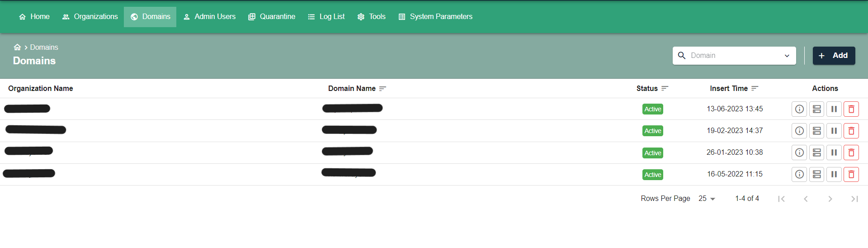Open server settings for the 13-06-2023 13:45 domain
Screen dimensions: 868x248
click(x=816, y=109)
